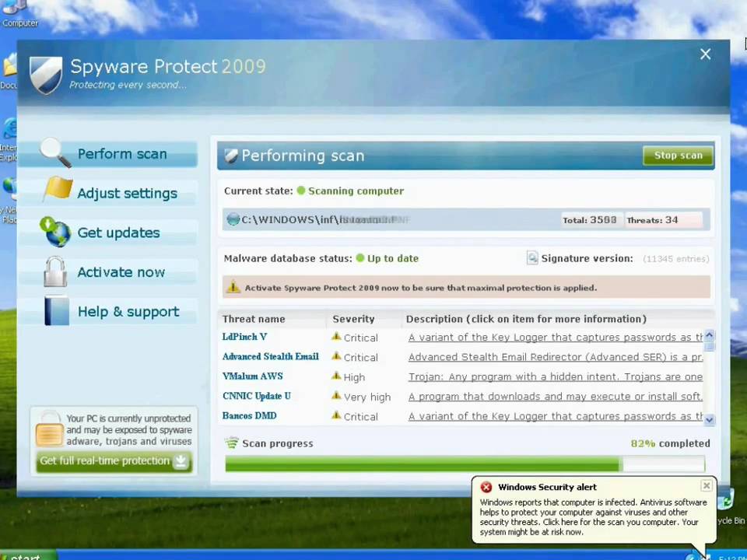Click the '82% completed' label
This screenshot has height=560, width=747.
tap(670, 443)
